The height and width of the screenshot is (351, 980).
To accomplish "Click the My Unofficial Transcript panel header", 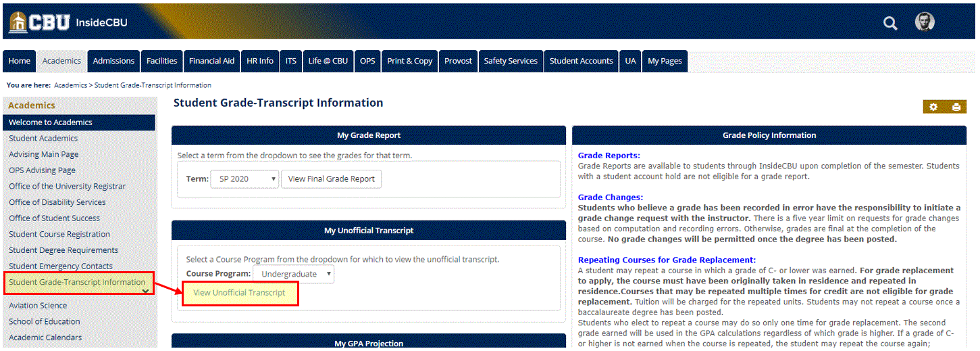I will click(x=369, y=231).
